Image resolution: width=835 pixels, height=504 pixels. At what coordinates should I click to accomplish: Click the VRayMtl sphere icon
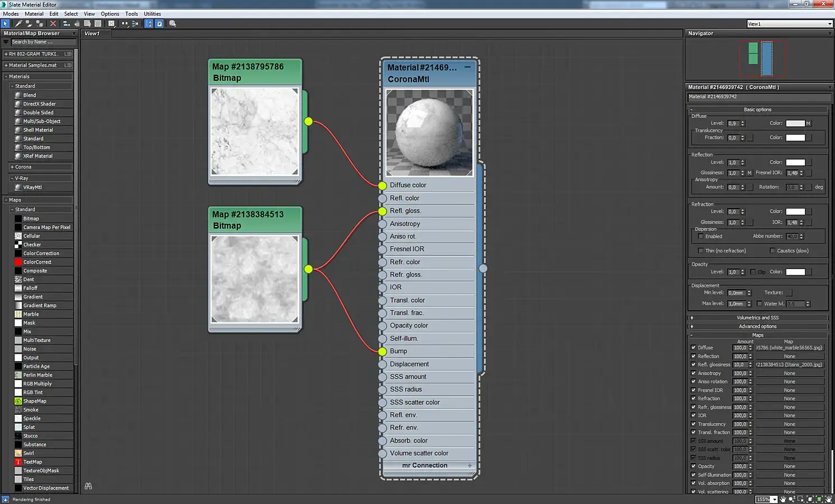[x=18, y=187]
